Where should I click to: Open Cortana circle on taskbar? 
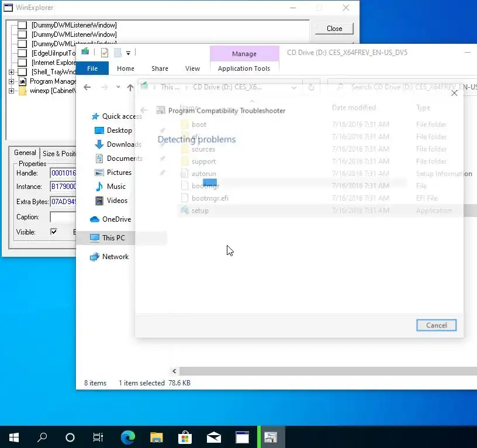tap(70, 437)
